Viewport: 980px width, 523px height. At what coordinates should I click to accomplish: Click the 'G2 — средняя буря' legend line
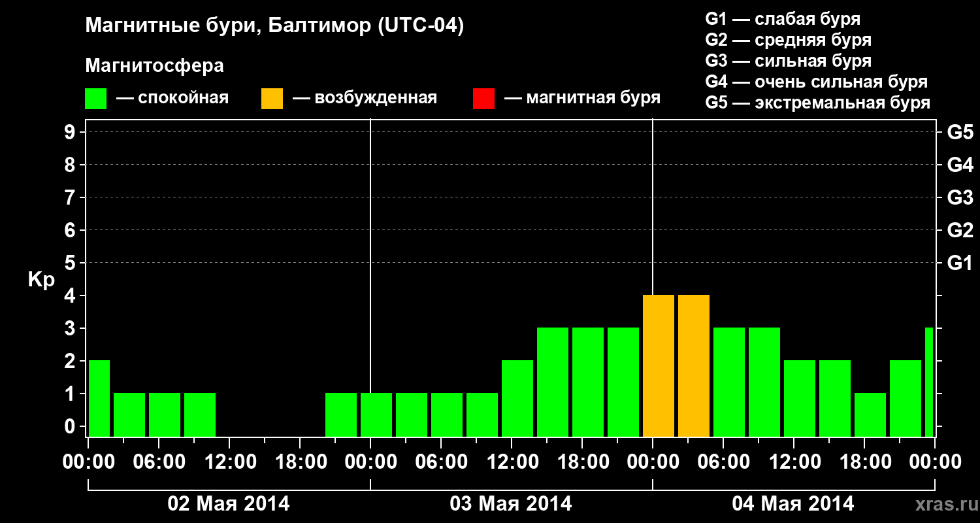point(788,40)
